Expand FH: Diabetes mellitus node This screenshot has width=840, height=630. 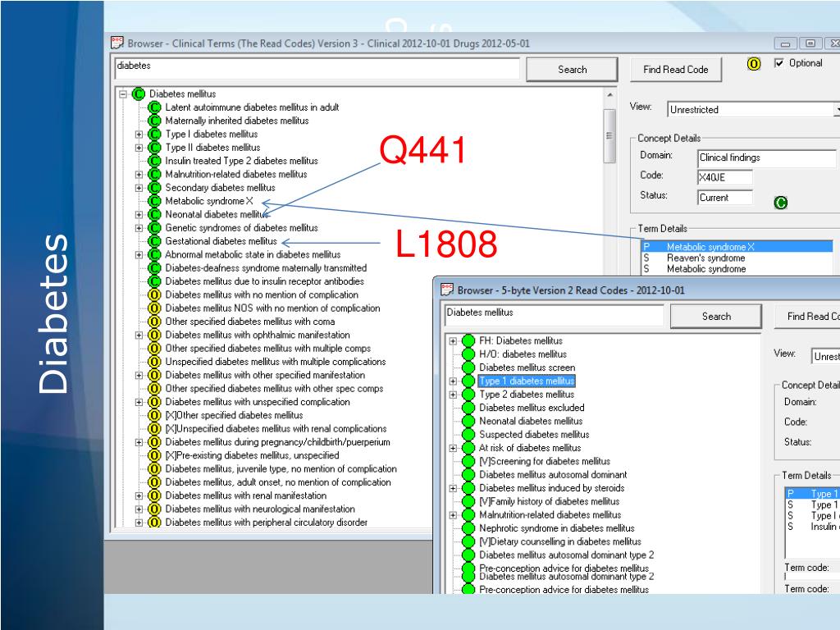click(453, 341)
